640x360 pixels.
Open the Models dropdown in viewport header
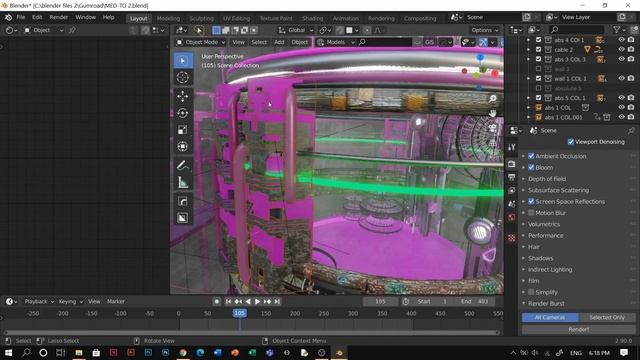tap(335, 42)
